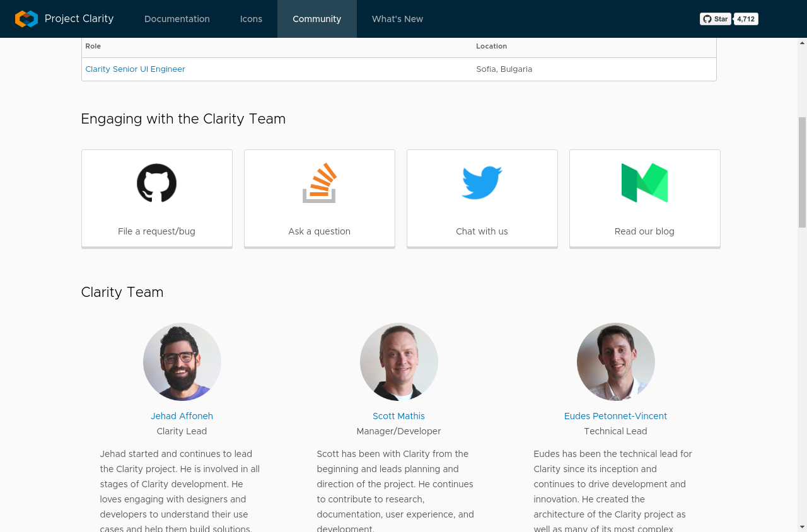807x532 pixels.
Task: Click the GitHub Star button
Action: [x=716, y=19]
